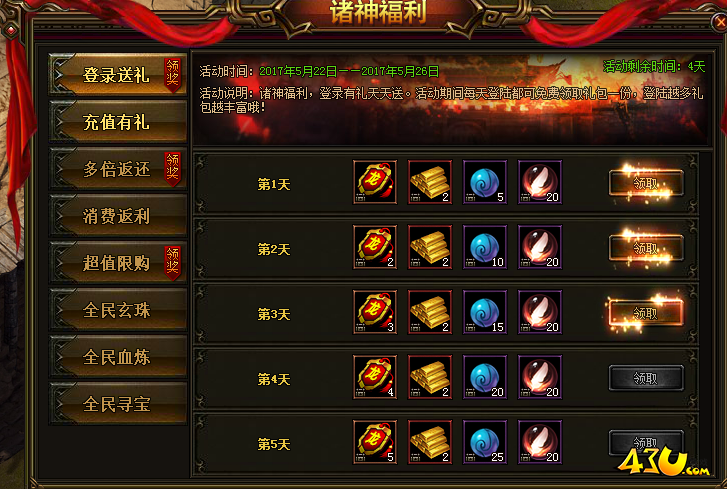
Task: Click the gold bars icon in Day 1 row
Action: [x=430, y=182]
